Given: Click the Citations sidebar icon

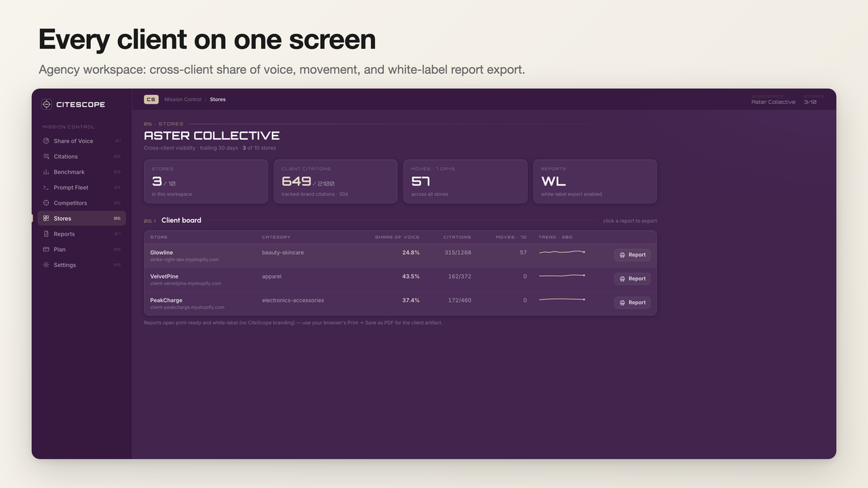Looking at the screenshot, I should click(46, 157).
